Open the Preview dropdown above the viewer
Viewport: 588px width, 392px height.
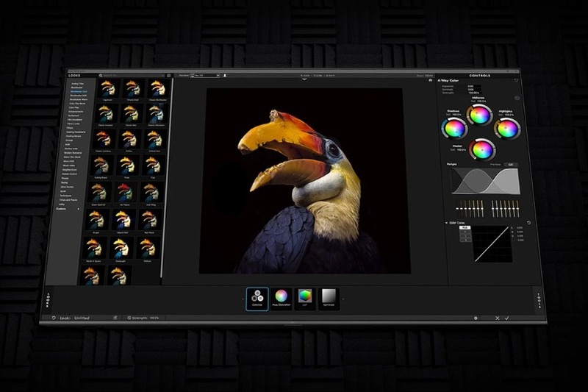[x=205, y=75]
